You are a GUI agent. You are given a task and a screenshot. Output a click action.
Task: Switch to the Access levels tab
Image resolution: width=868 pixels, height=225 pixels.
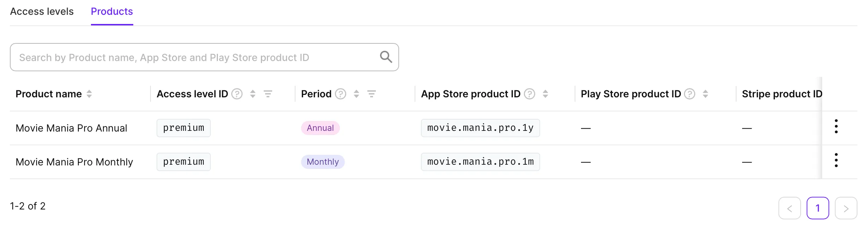[x=42, y=12]
